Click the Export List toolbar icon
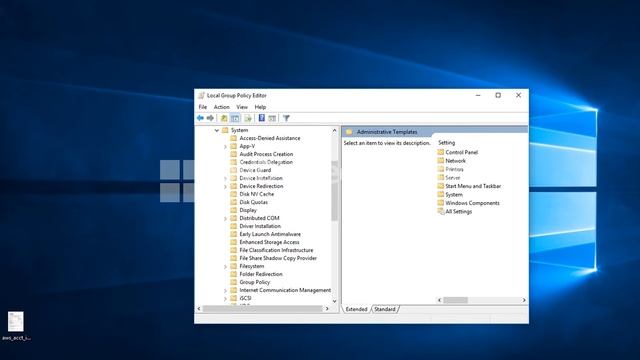Viewport: 640px width, 360px height. tap(248, 118)
